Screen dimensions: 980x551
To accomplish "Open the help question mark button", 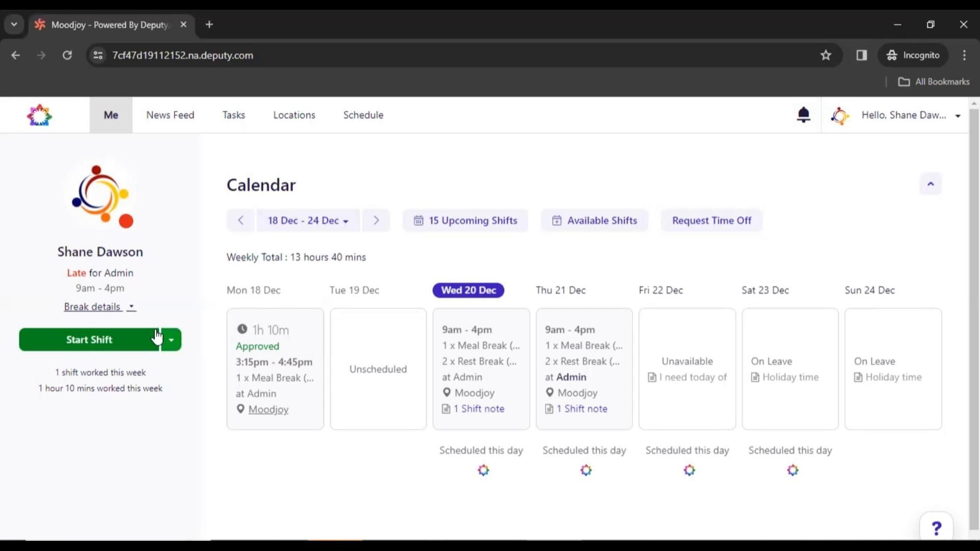I will tap(936, 528).
